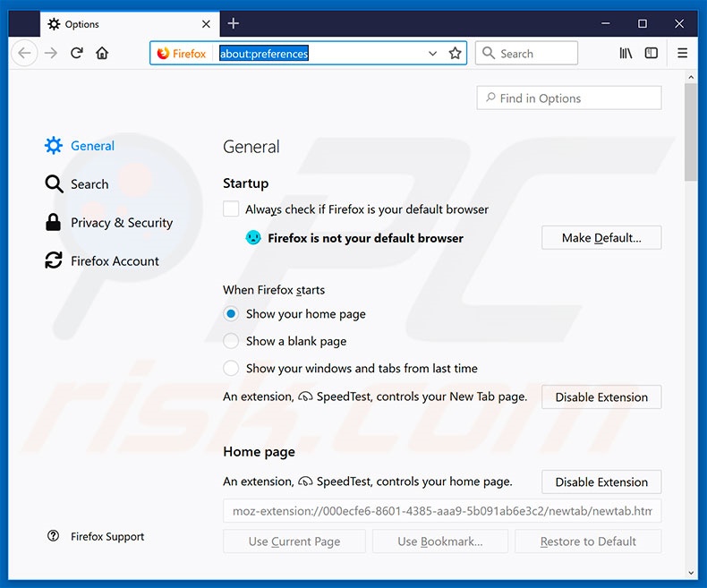
Task: Open the hamburger menu
Action: click(683, 54)
